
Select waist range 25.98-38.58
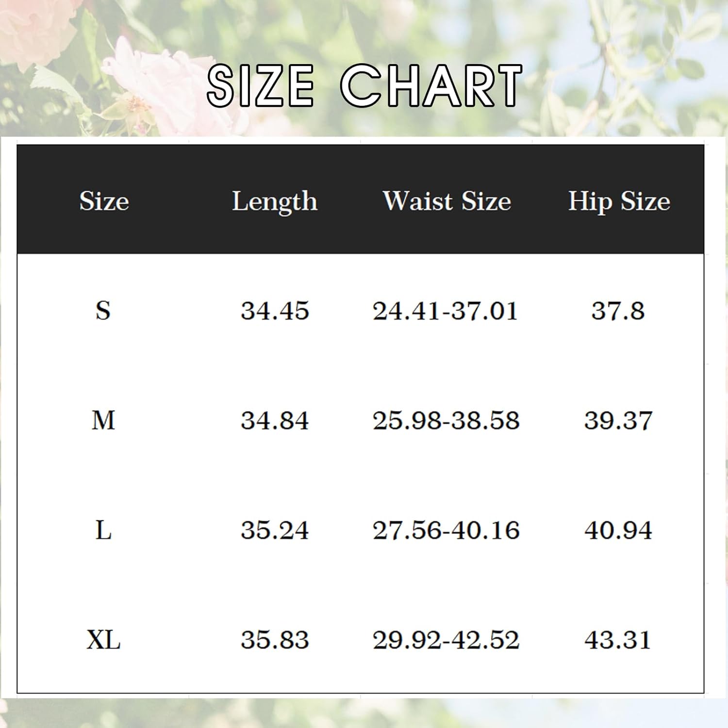pyautogui.click(x=446, y=420)
